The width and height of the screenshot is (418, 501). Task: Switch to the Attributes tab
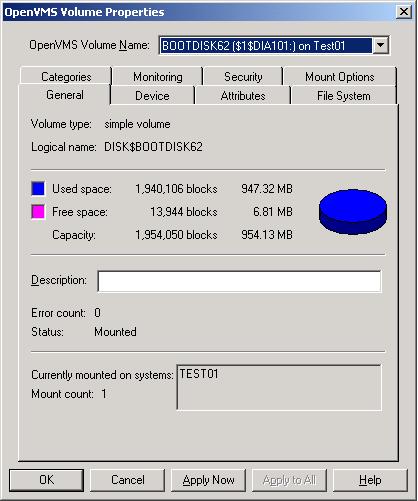(x=243, y=96)
